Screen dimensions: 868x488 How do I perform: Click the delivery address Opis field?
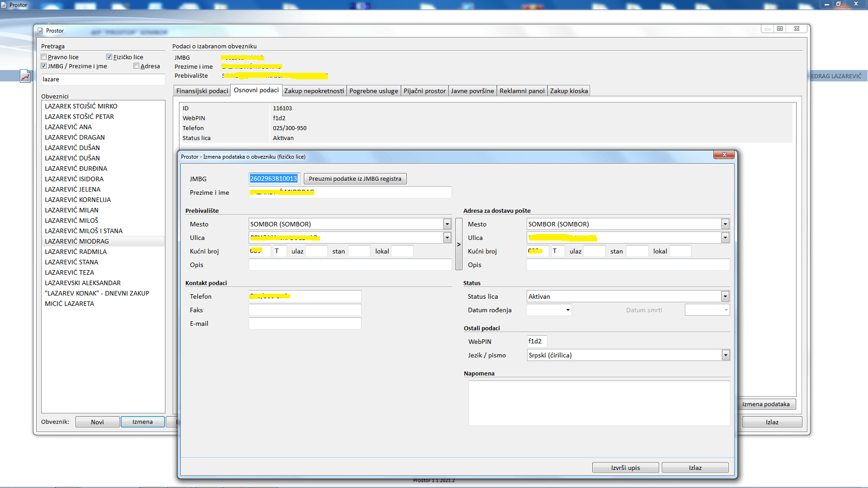pos(628,265)
